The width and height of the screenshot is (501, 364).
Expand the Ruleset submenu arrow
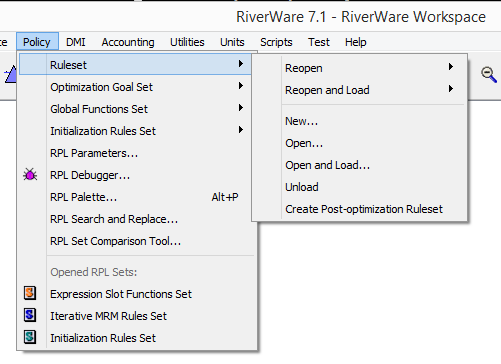[x=241, y=64]
